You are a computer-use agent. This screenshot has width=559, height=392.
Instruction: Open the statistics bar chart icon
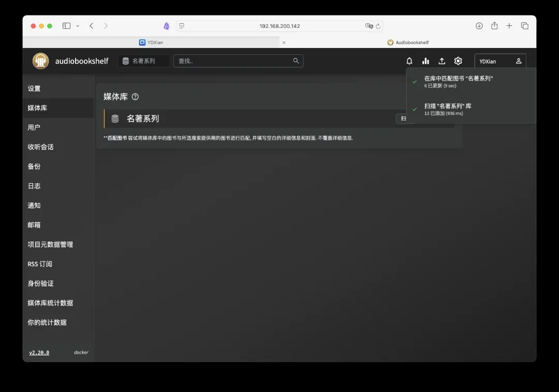[x=425, y=61]
